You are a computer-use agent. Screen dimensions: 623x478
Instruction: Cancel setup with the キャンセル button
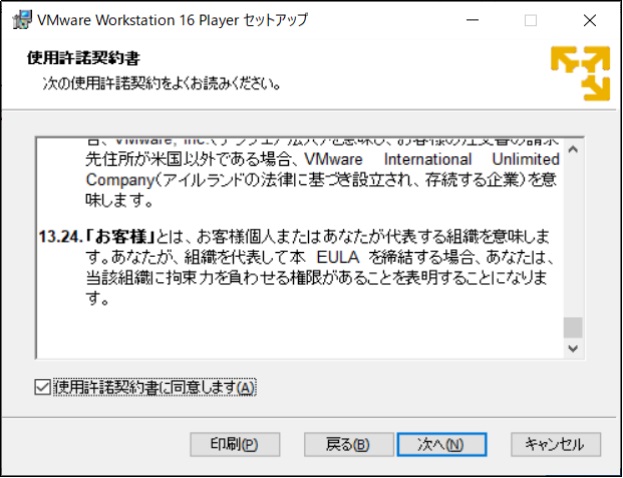(555, 445)
